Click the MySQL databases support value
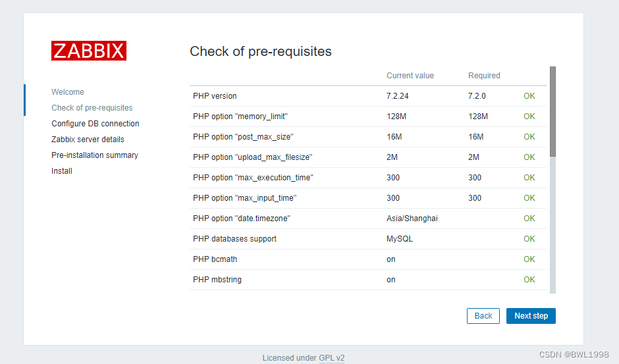 (400, 239)
